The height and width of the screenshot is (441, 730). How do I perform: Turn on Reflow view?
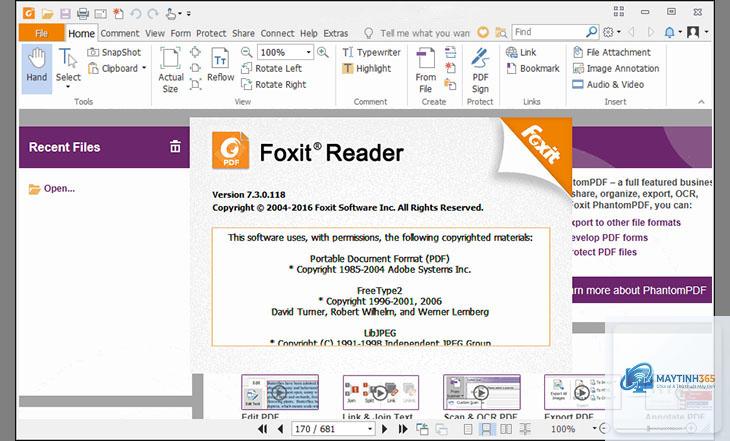221,65
